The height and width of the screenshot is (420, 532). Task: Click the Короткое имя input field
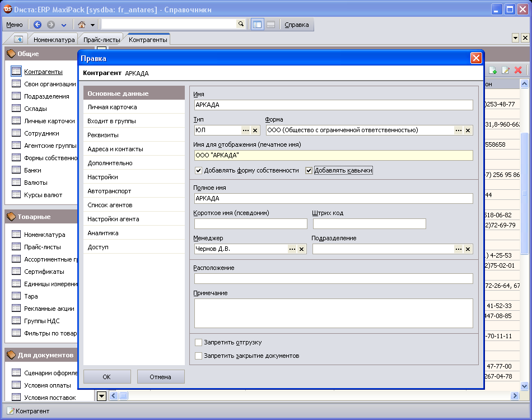point(250,224)
